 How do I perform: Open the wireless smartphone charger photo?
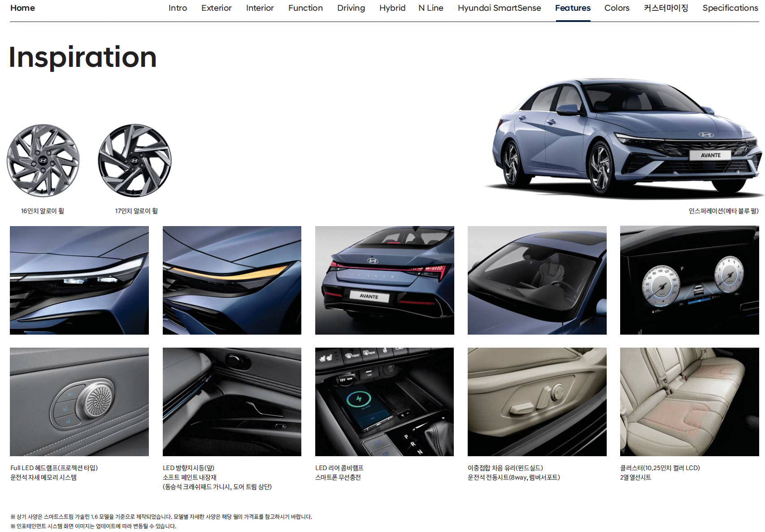pyautogui.click(x=385, y=402)
